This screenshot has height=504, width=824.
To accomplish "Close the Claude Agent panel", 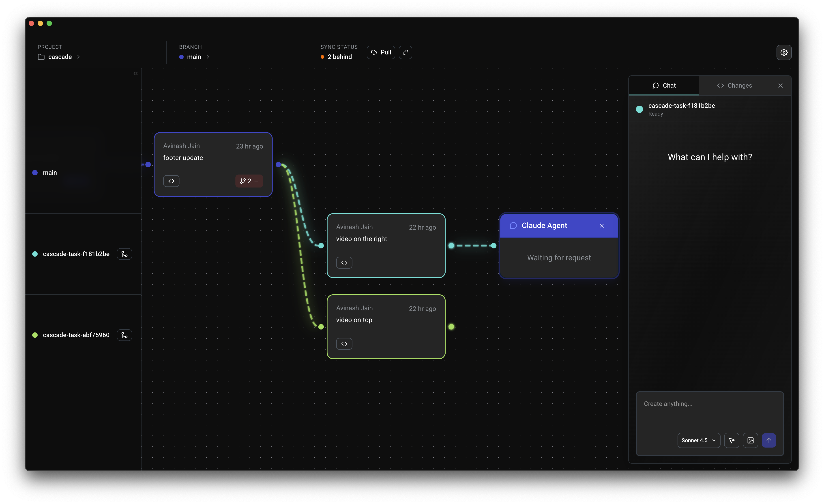I will 601,225.
